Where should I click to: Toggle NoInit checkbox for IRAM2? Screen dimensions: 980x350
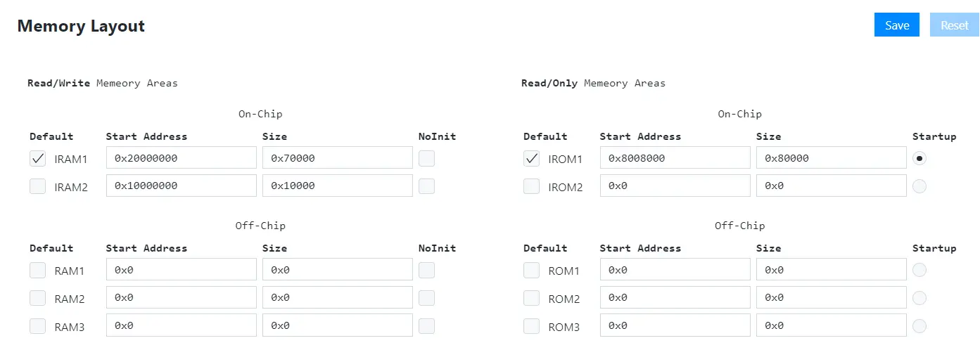click(426, 186)
